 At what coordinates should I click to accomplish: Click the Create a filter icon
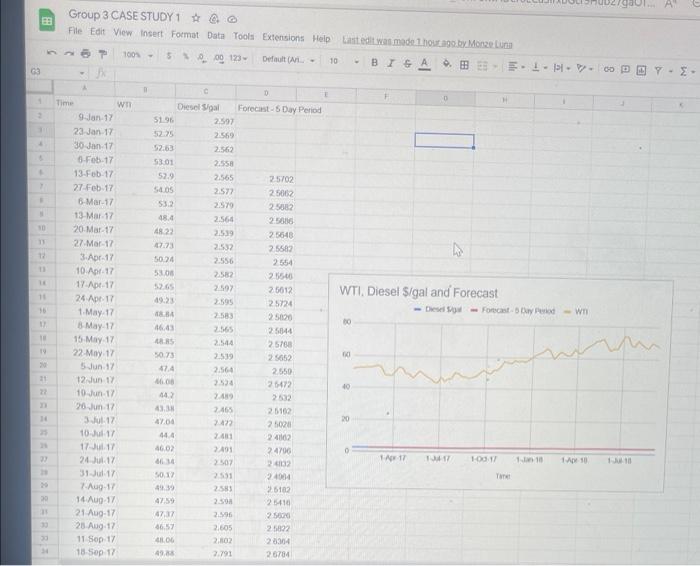click(658, 70)
